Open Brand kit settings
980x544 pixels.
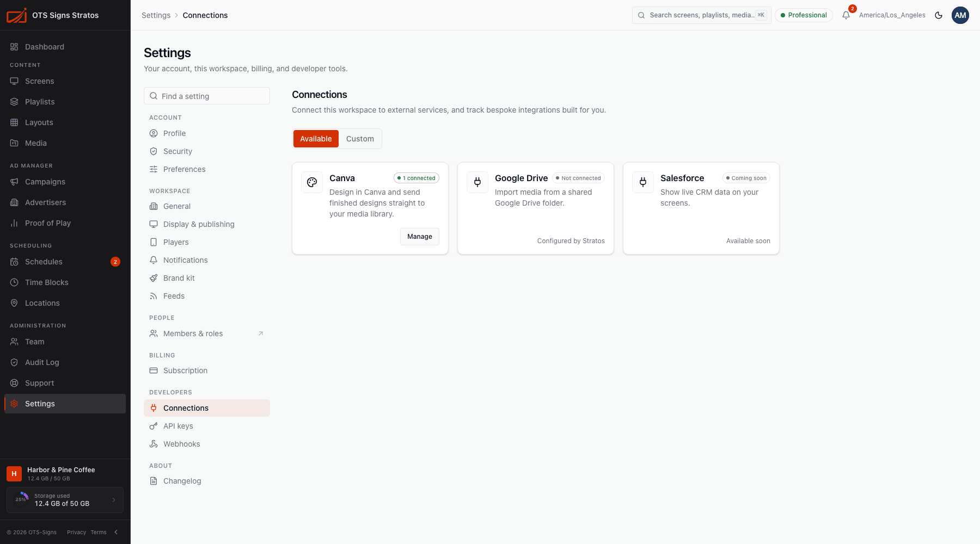[207, 278]
